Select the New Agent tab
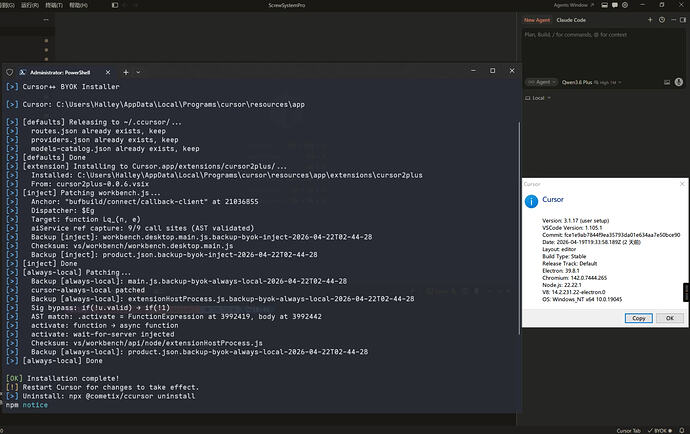Screen dimensions: 690x434 tap(536, 20)
